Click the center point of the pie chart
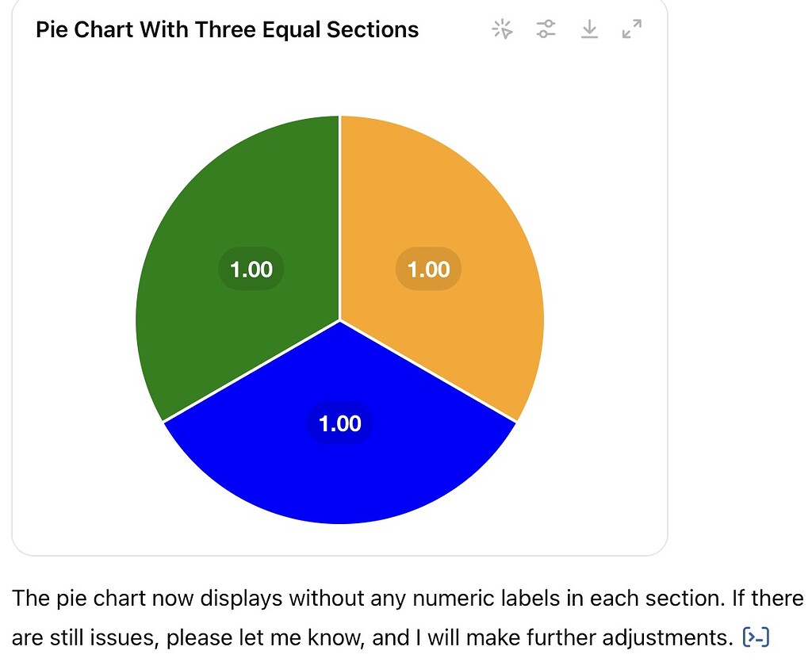 [340, 320]
